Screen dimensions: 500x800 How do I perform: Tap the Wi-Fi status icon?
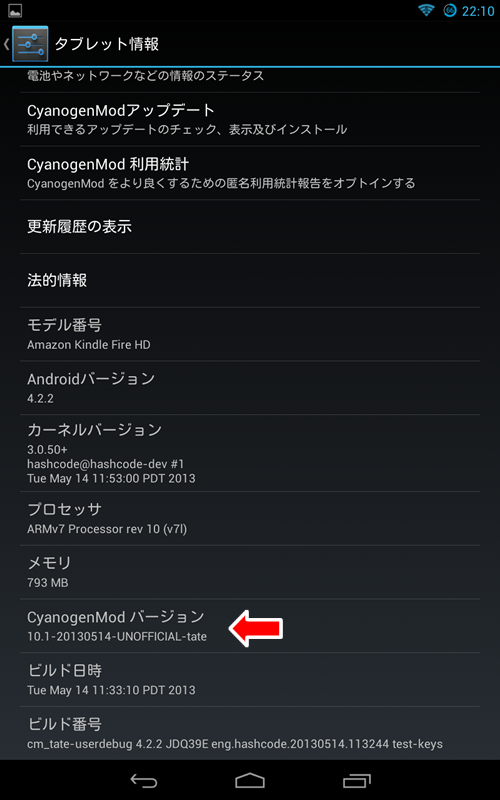coord(426,10)
